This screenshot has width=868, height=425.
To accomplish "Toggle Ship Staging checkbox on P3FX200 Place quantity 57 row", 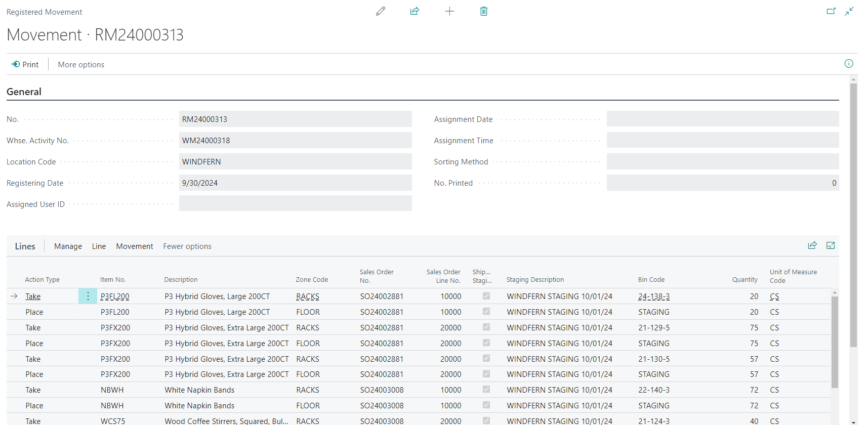I will coord(486,374).
